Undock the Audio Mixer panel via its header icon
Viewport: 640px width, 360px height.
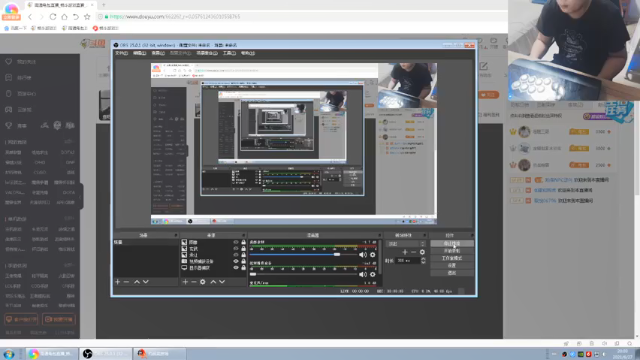click(x=379, y=236)
